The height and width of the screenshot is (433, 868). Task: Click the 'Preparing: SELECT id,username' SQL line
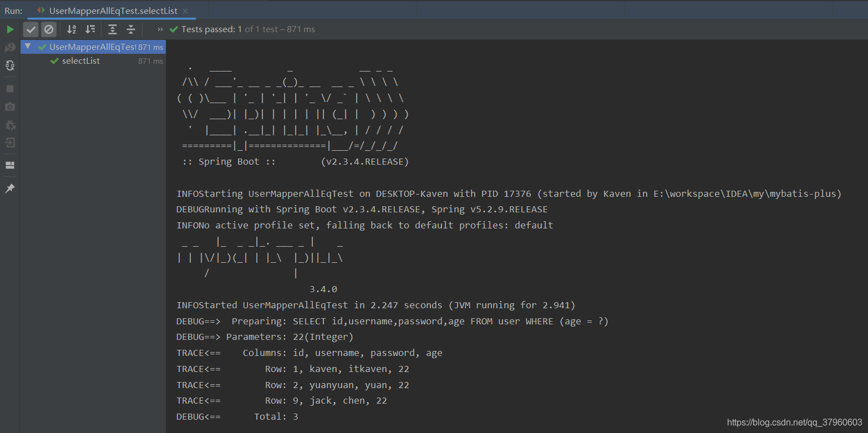393,322
